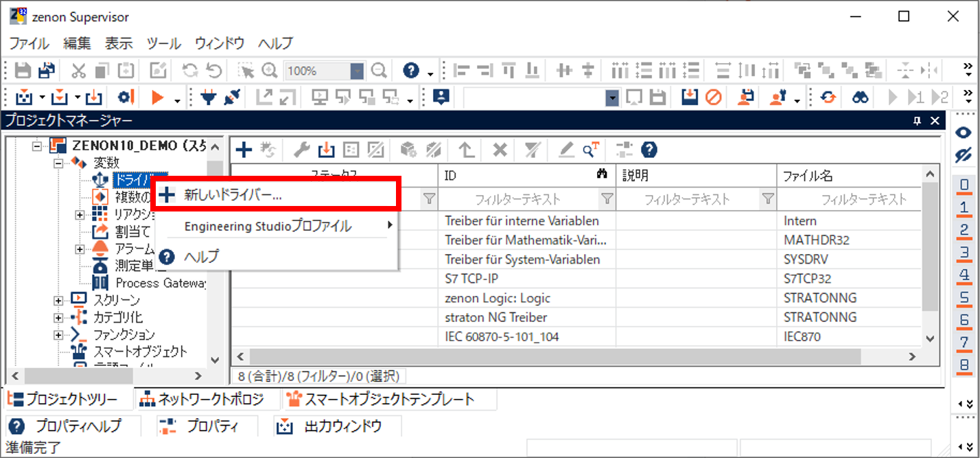Click the blue help icon in driver list toolbar

click(x=649, y=150)
